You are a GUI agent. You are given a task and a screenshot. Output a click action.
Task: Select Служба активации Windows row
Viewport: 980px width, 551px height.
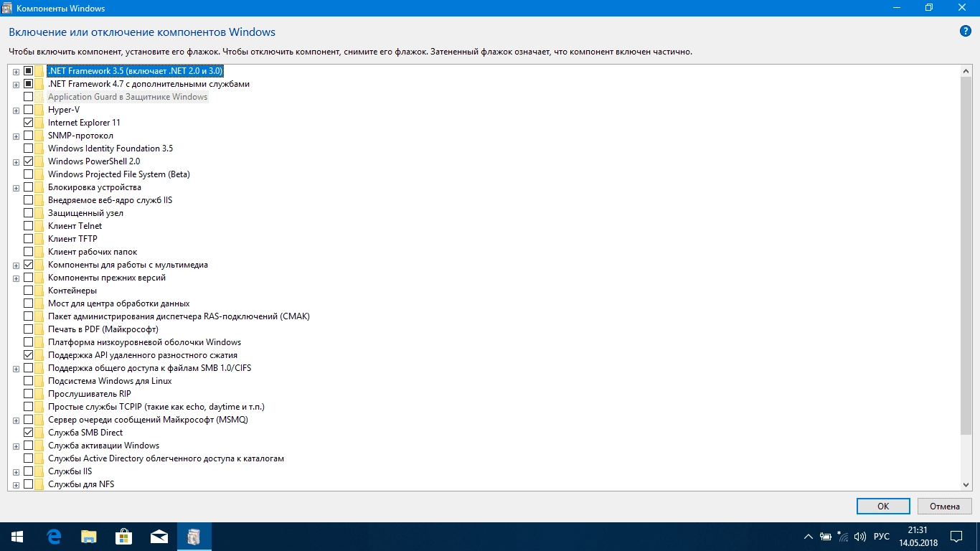(x=103, y=446)
